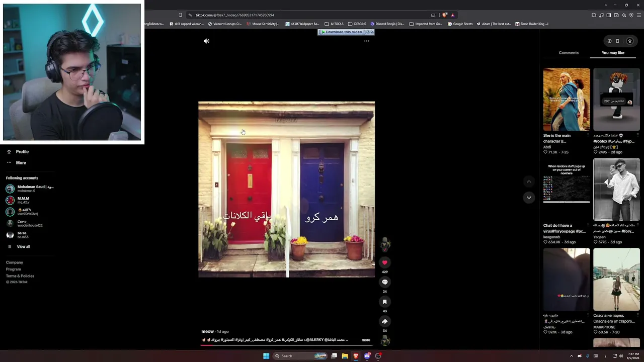
Task: Open the 'Chat do I have a virus' thumbnail
Action: click(x=567, y=190)
